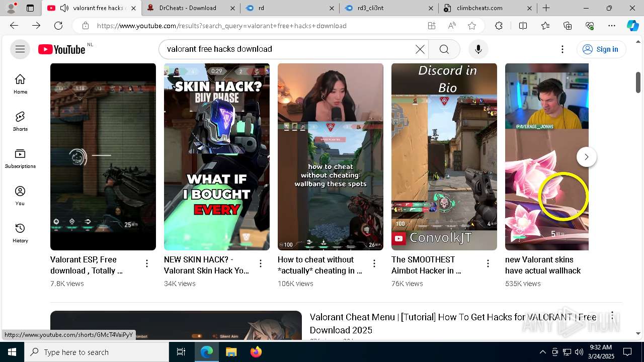The width and height of the screenshot is (644, 362).
Task: Refresh the current page
Action: [x=58, y=26]
